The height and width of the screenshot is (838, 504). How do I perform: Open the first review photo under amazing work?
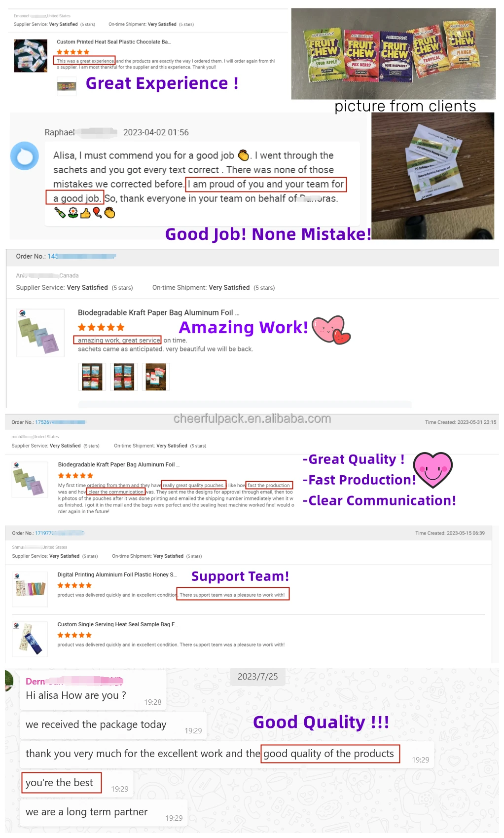[x=92, y=377]
